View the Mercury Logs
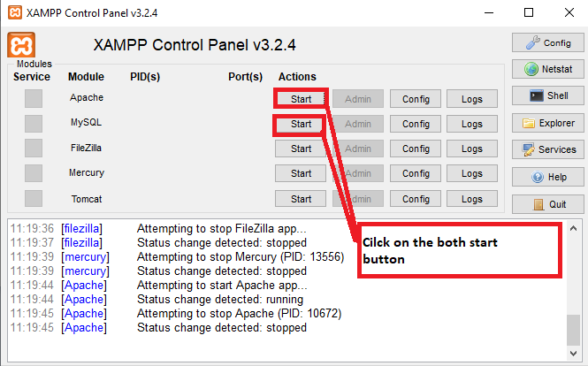 tap(472, 173)
